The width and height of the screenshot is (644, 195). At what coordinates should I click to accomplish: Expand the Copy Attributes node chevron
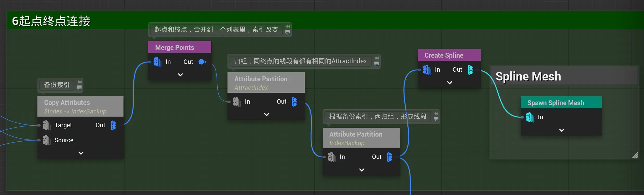pyautogui.click(x=81, y=153)
